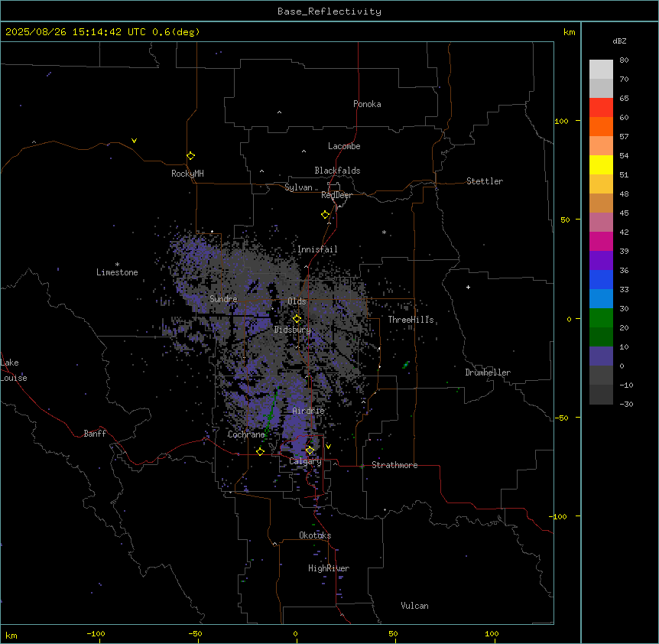This screenshot has width=659, height=644.
Task: Click the km unit label at bottom left
Action: point(11,635)
